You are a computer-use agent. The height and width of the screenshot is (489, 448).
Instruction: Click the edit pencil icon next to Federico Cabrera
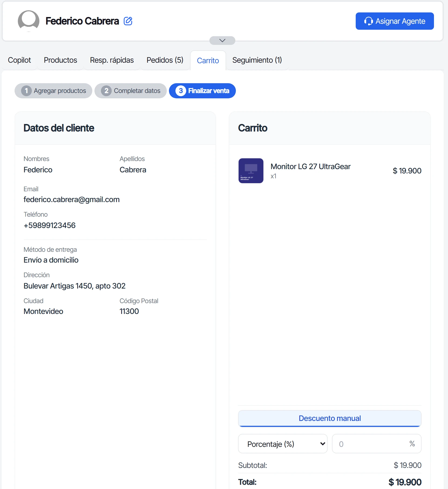coord(128,21)
